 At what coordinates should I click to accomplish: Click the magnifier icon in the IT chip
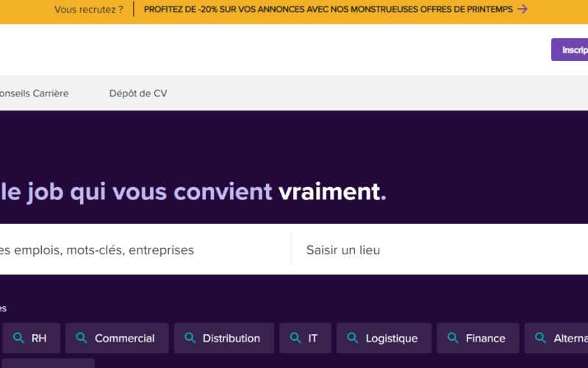(x=295, y=339)
